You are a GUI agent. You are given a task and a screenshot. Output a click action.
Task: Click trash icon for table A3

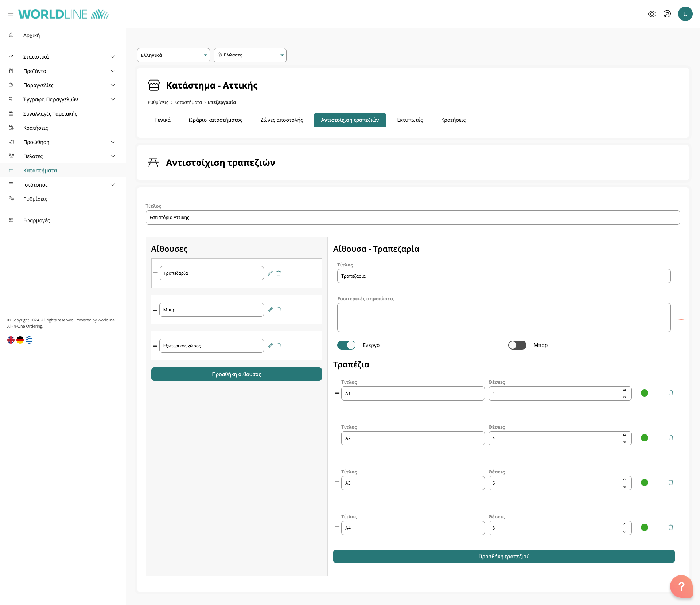[x=670, y=483]
